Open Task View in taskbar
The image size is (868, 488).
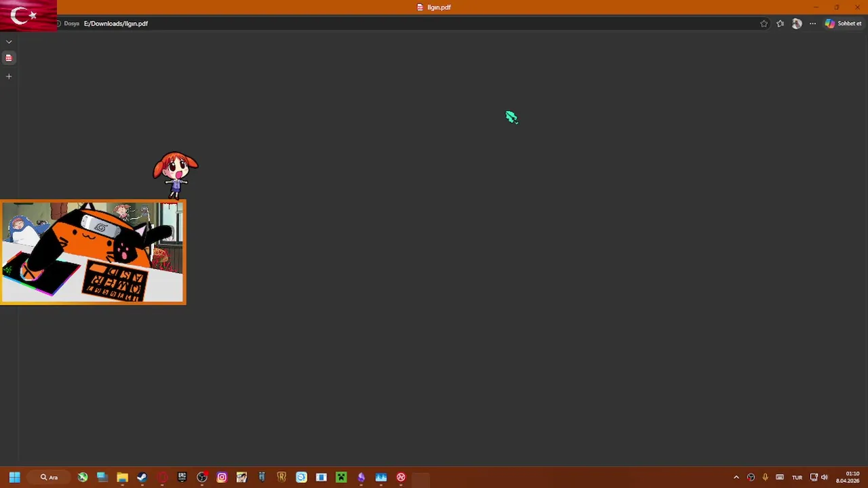click(102, 477)
